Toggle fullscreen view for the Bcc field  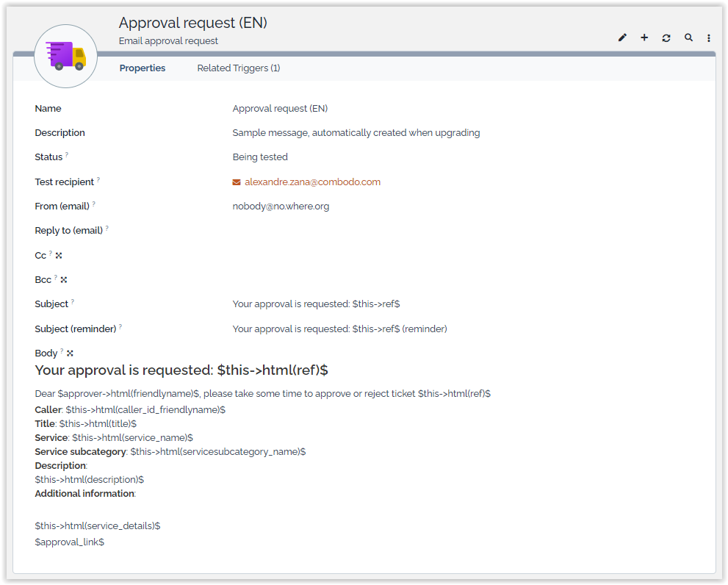point(64,280)
